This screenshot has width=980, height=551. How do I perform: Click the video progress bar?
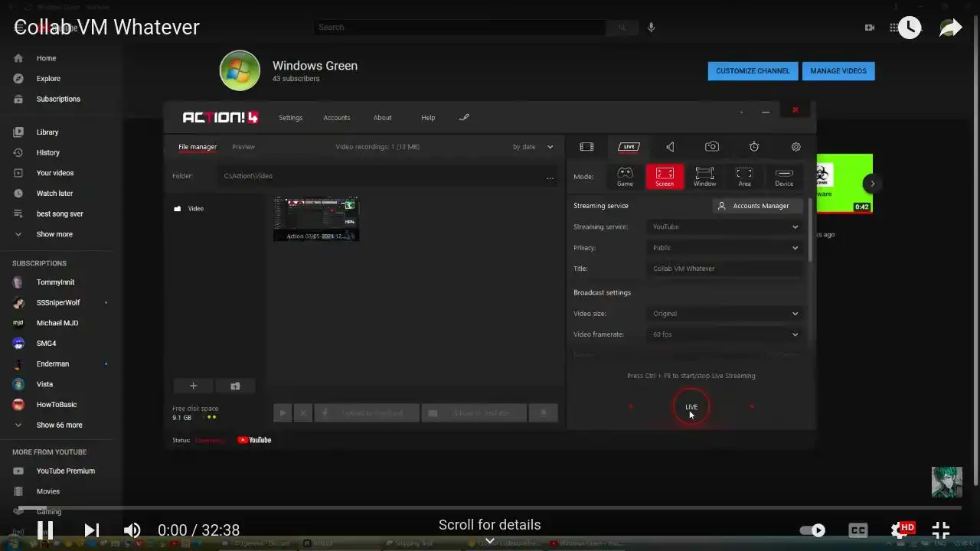(490, 507)
